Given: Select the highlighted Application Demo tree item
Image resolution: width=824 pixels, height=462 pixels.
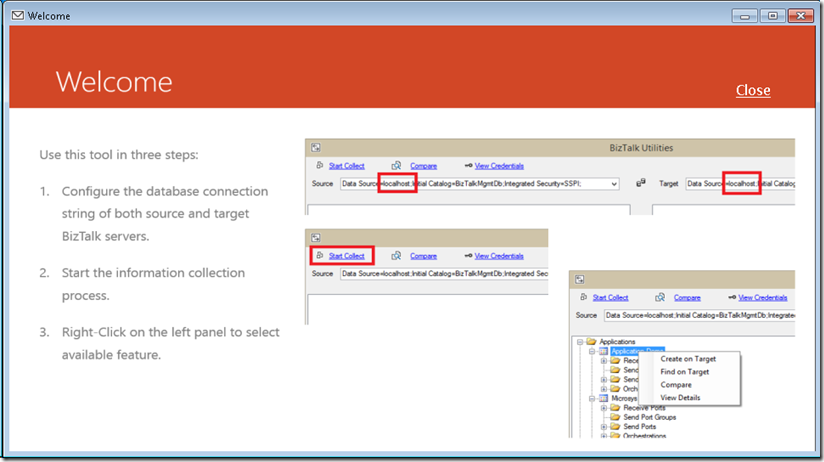Looking at the screenshot, I should point(637,351).
